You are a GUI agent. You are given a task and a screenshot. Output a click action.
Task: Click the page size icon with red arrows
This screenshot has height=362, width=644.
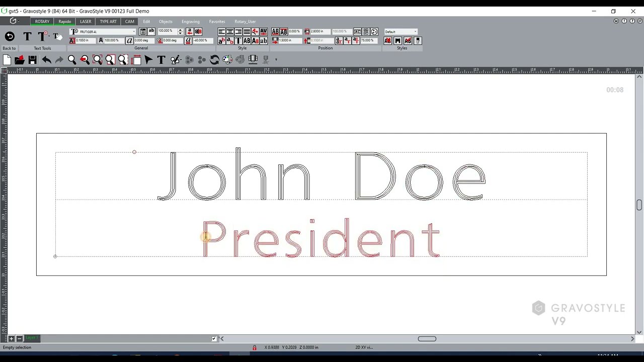pyautogui.click(x=136, y=60)
